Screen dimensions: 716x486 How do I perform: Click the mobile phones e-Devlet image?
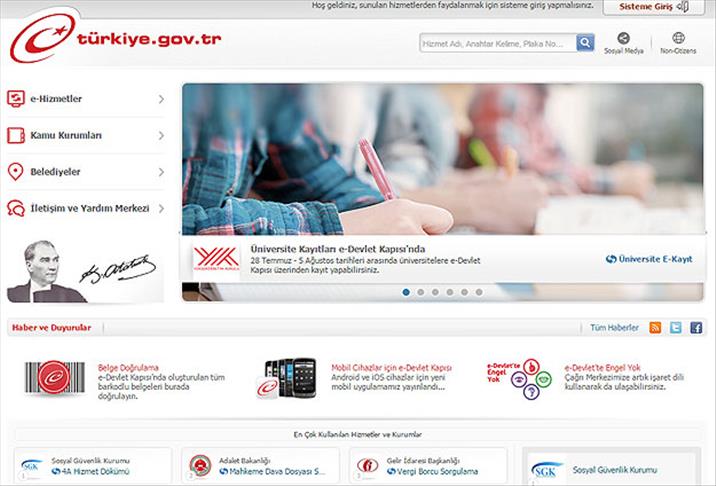click(287, 379)
